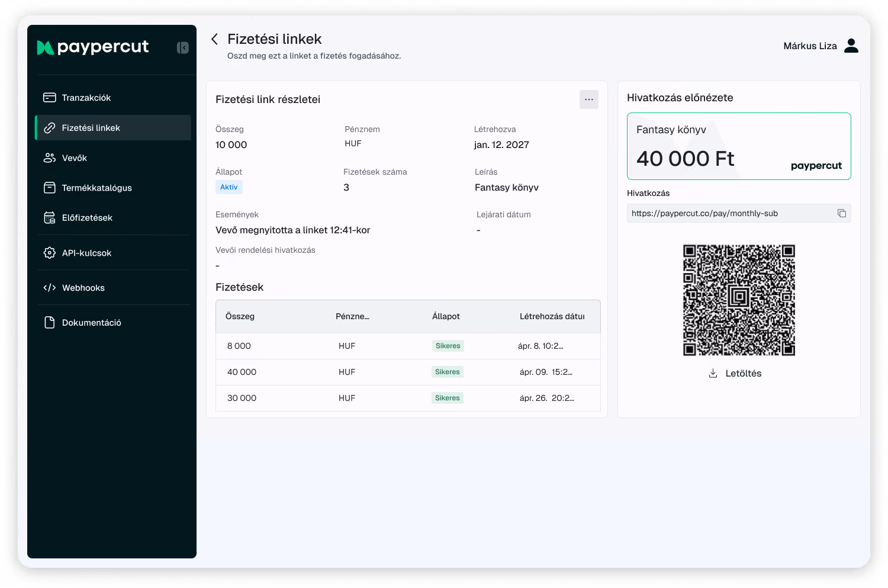Screen dimensions: 888x588
Task: Click the Tranzakciók card icon
Action: (x=50, y=98)
